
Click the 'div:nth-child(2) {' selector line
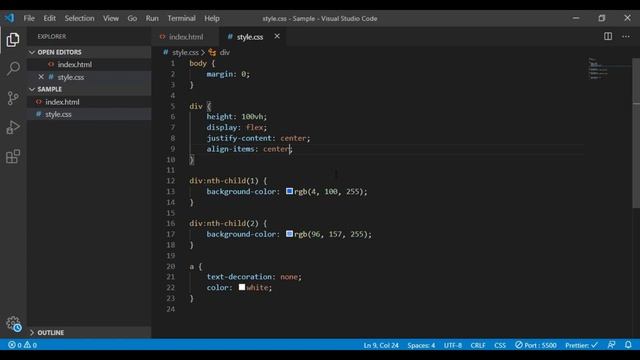(228, 223)
